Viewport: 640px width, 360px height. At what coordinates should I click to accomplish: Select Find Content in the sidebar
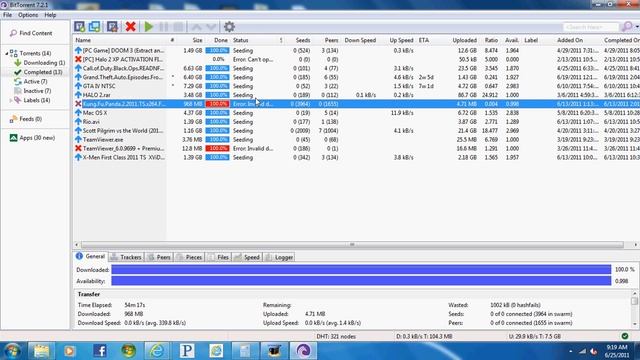coord(31,33)
